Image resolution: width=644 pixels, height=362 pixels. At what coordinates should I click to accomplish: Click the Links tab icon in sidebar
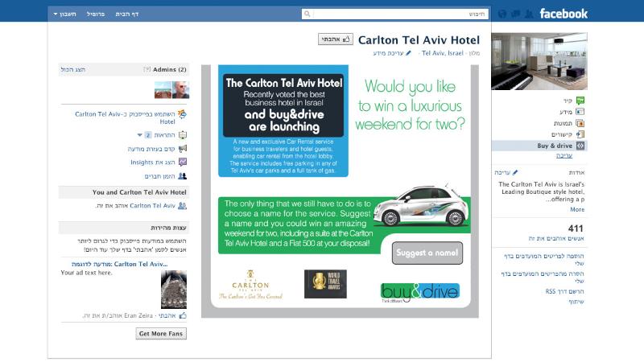pyautogui.click(x=580, y=134)
